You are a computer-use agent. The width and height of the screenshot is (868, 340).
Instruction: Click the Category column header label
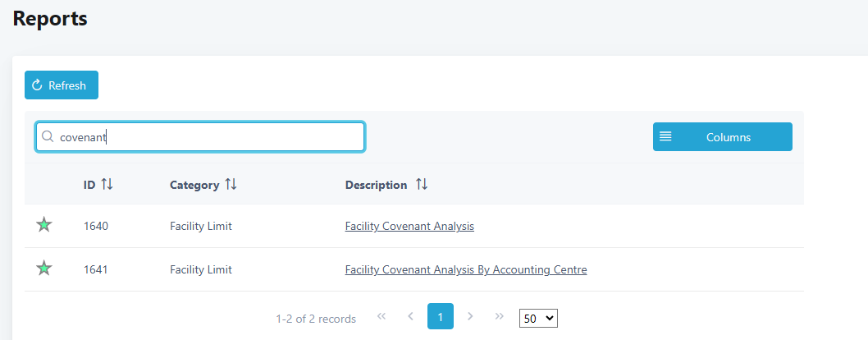tap(194, 185)
